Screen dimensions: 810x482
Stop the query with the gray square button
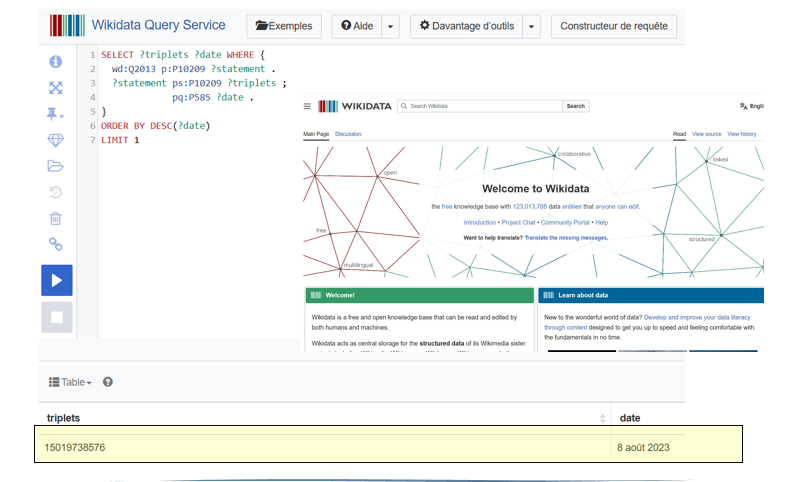(x=57, y=317)
